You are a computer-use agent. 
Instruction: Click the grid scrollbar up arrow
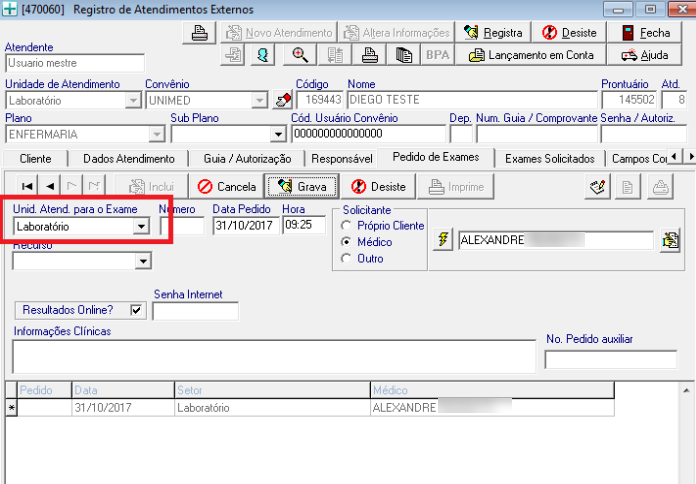click(x=686, y=390)
